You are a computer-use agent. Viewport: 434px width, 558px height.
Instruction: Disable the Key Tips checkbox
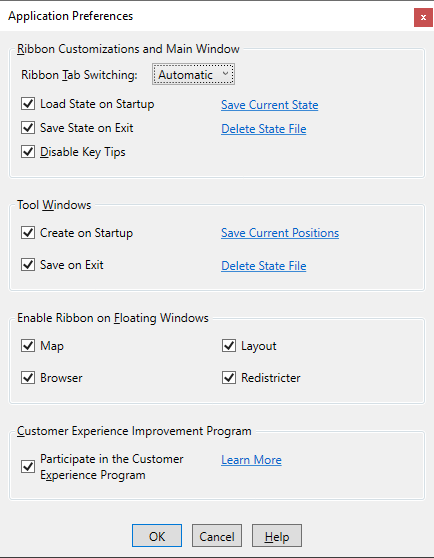coord(28,152)
